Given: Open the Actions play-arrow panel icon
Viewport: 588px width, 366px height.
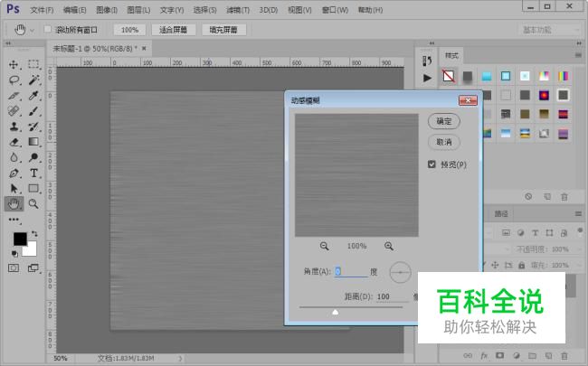Looking at the screenshot, I should pyautogui.click(x=427, y=78).
